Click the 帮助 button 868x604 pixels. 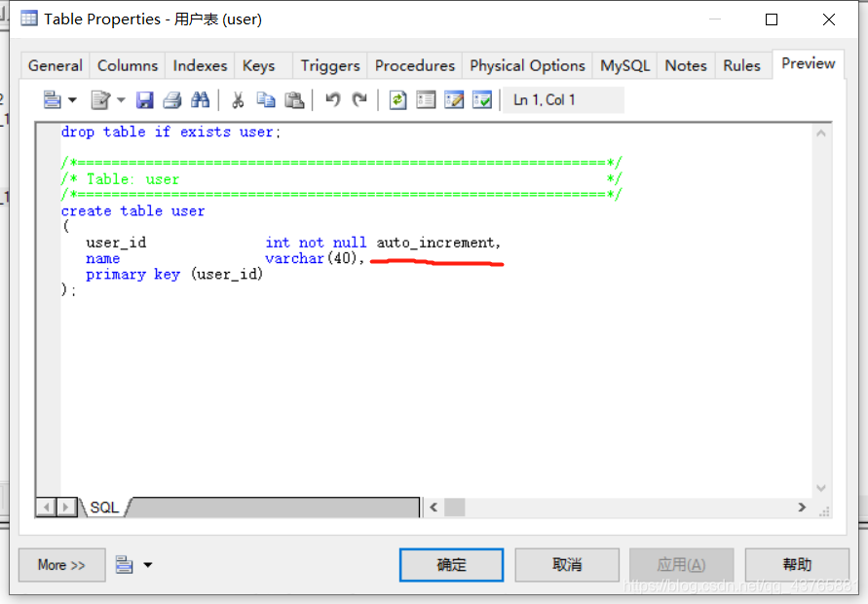pyautogui.click(x=797, y=565)
